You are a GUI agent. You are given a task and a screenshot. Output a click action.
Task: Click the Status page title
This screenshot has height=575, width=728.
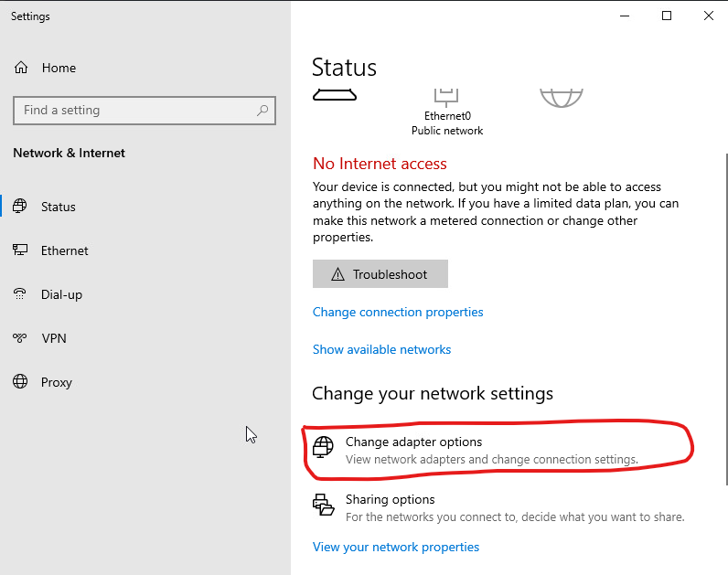(344, 68)
